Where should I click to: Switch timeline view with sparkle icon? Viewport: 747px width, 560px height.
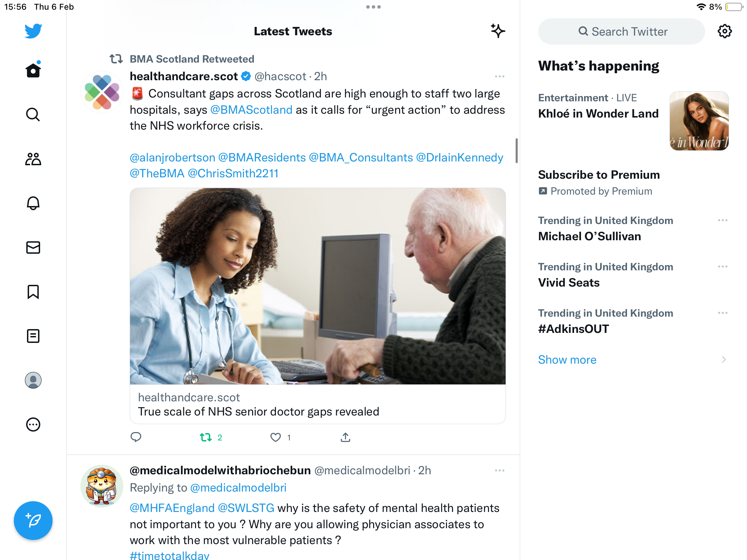[498, 31]
